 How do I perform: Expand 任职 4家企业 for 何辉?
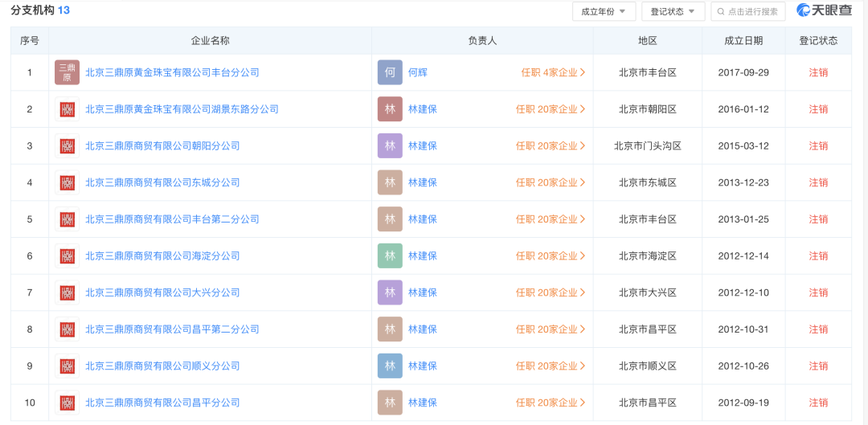pyautogui.click(x=552, y=72)
